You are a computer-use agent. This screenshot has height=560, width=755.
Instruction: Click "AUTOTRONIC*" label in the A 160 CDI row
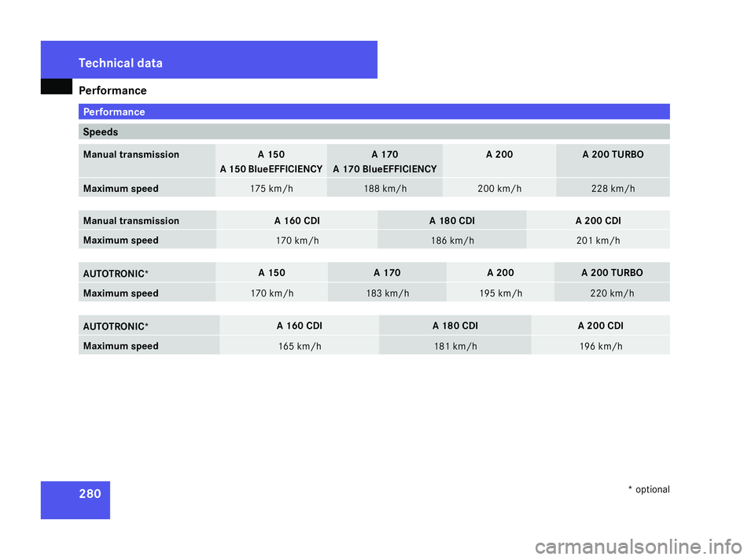click(116, 326)
